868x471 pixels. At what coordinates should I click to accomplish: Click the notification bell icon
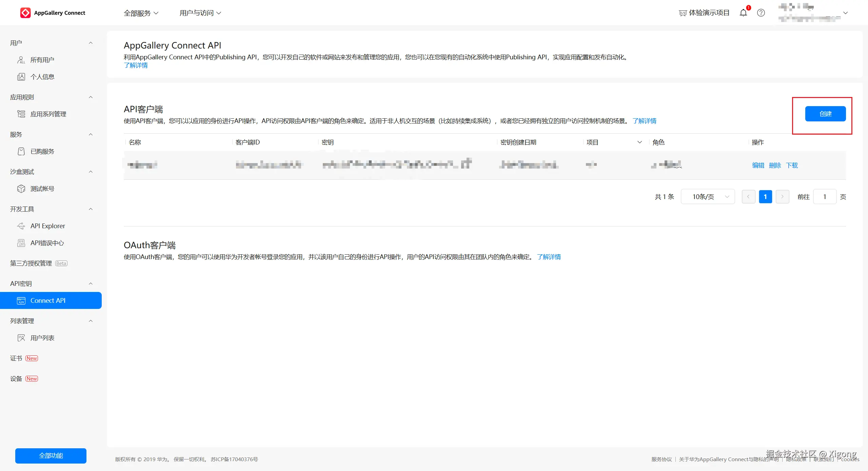pyautogui.click(x=743, y=13)
